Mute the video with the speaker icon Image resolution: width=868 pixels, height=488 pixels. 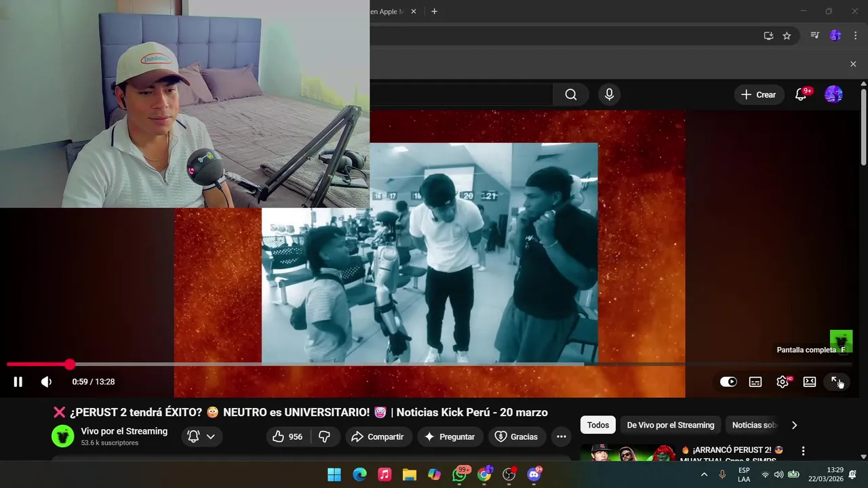click(46, 382)
